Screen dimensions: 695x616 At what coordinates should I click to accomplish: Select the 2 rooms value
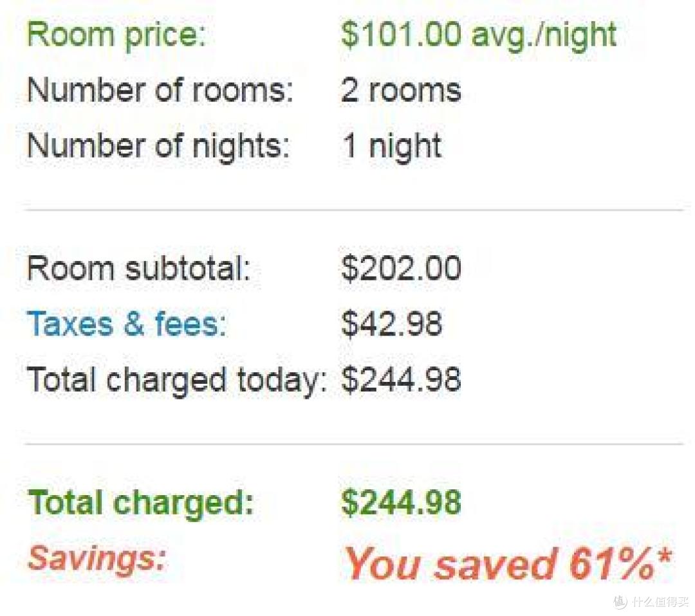[401, 90]
